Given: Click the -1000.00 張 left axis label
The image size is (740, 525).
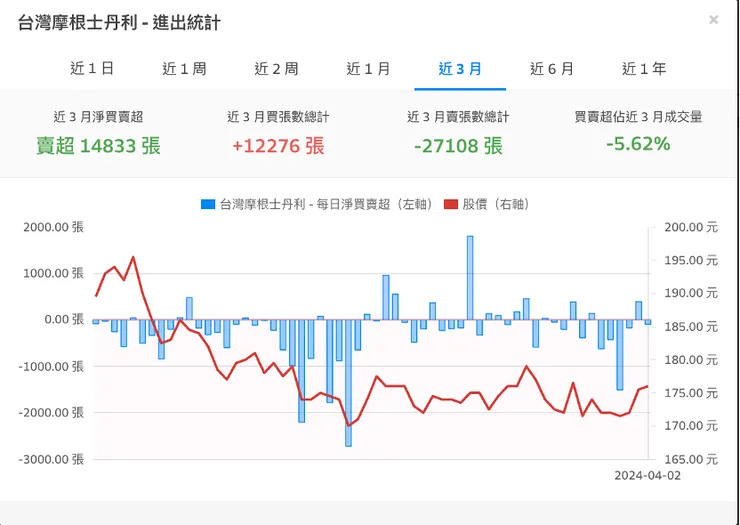Looking at the screenshot, I should pyautogui.click(x=51, y=366).
